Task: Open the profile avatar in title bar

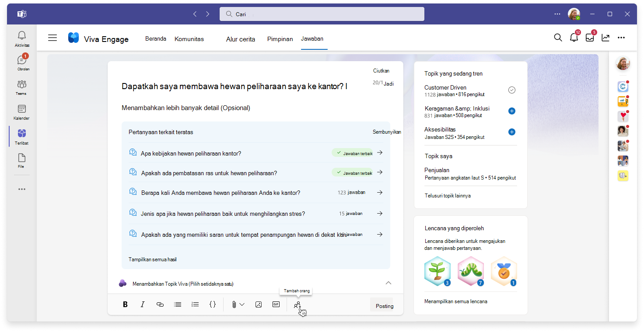Action: [574, 14]
